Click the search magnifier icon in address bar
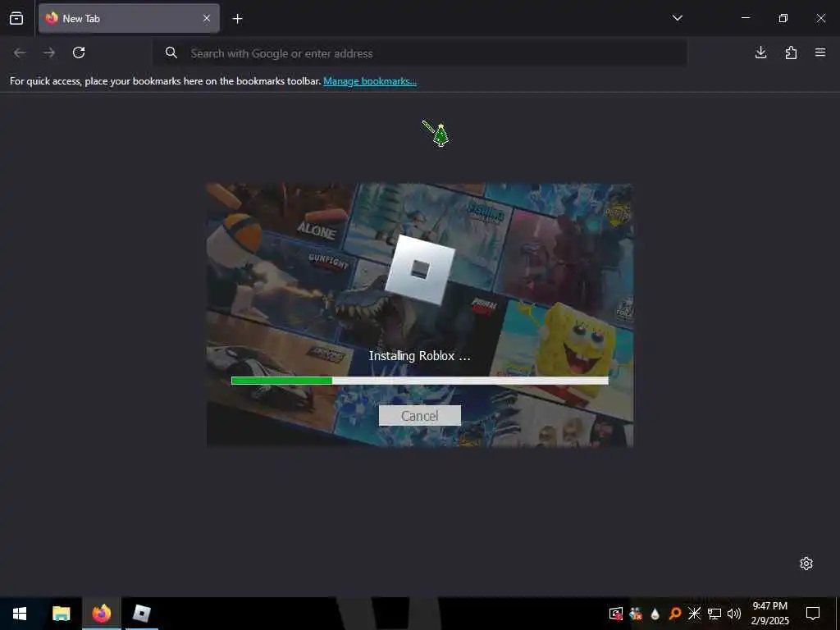 (171, 52)
